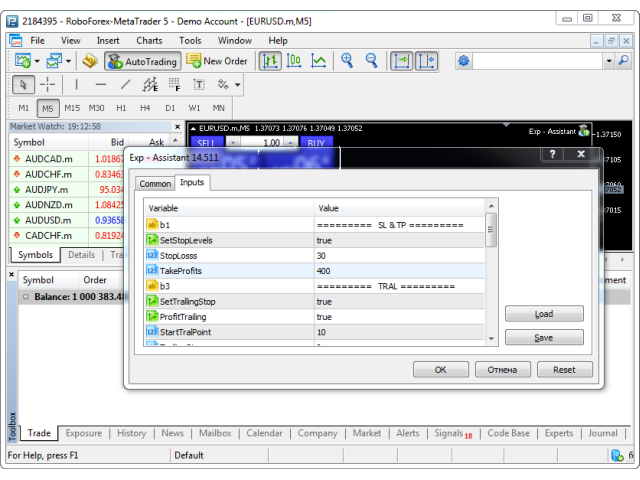This screenshot has width=640, height=480.
Task: Select the trendline tool
Action: (125, 84)
